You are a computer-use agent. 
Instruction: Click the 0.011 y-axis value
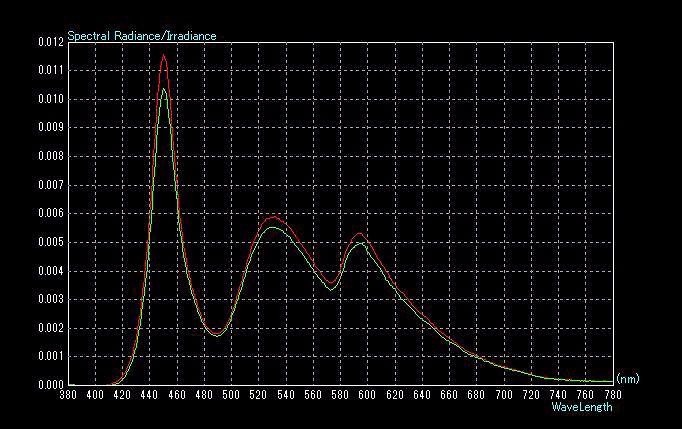pos(51,70)
